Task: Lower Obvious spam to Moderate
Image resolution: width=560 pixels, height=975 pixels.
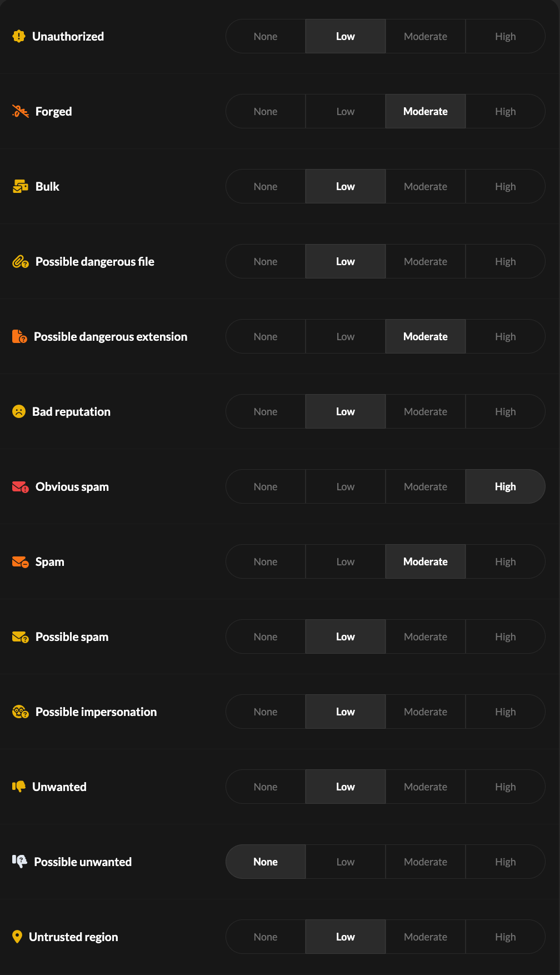Action: tap(425, 486)
